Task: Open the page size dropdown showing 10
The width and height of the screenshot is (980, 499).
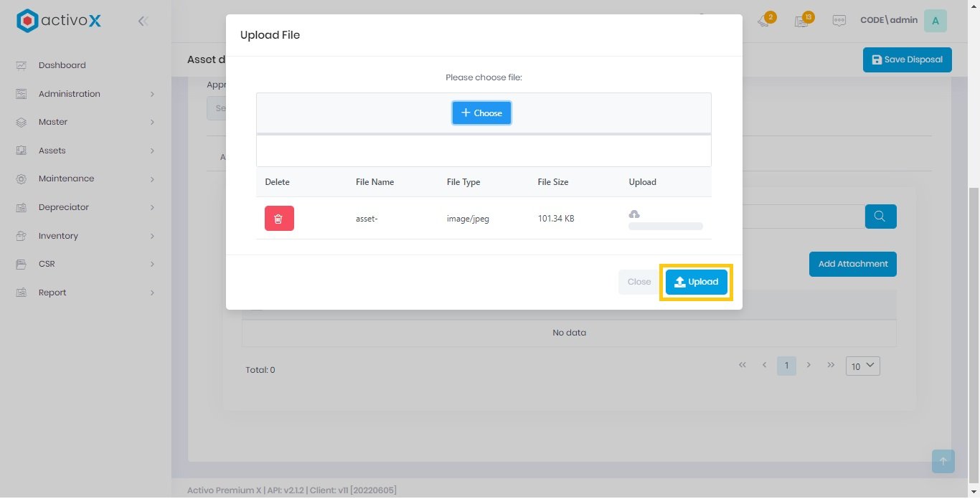Action: click(862, 366)
